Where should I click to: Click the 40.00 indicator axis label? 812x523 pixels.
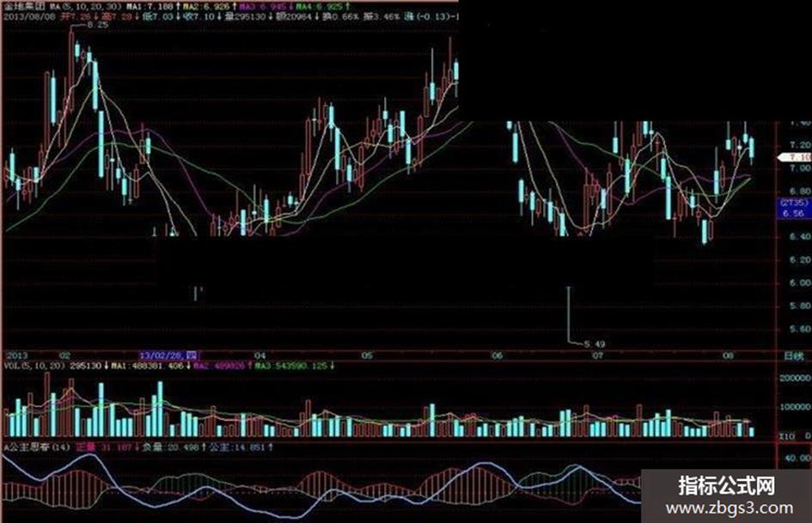click(797, 459)
